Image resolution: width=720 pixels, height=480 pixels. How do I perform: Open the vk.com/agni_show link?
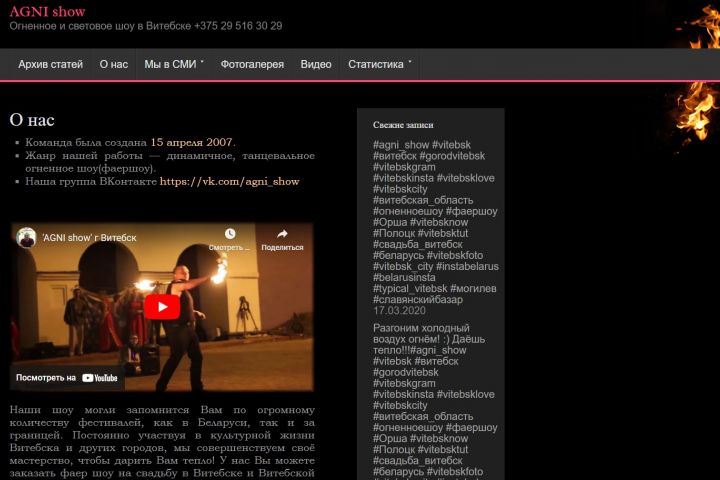[x=230, y=181]
